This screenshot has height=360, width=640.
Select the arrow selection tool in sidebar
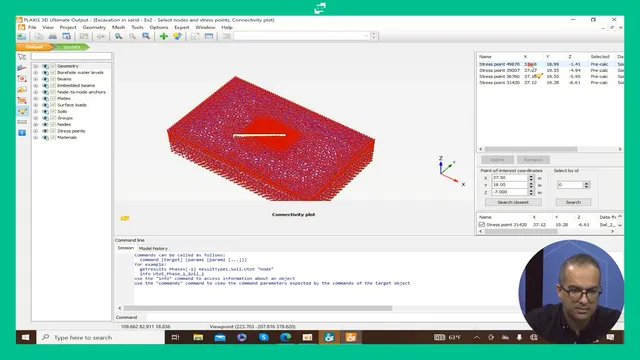click(x=22, y=57)
